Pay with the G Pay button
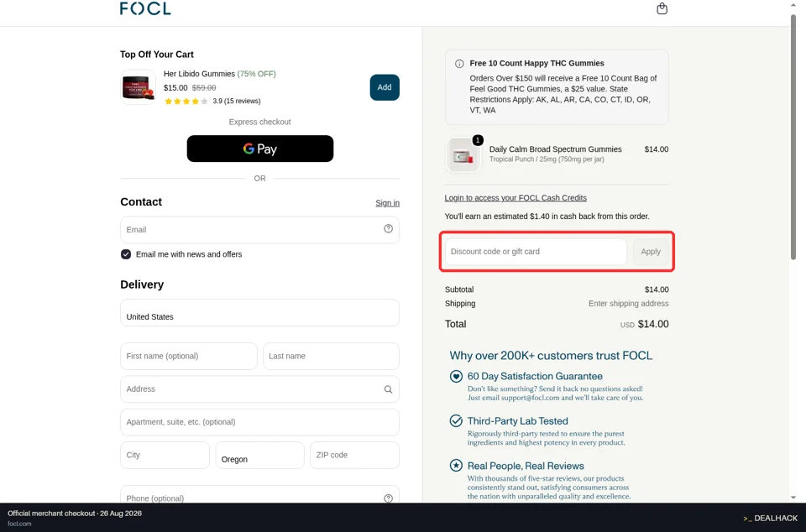The width and height of the screenshot is (806, 532). pyautogui.click(x=260, y=149)
